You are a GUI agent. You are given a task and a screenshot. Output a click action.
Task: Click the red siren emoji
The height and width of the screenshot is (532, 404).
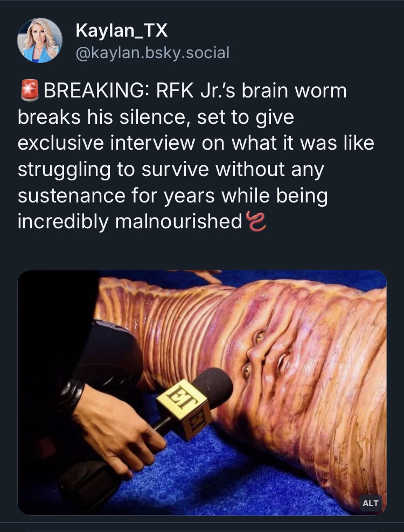(x=30, y=90)
